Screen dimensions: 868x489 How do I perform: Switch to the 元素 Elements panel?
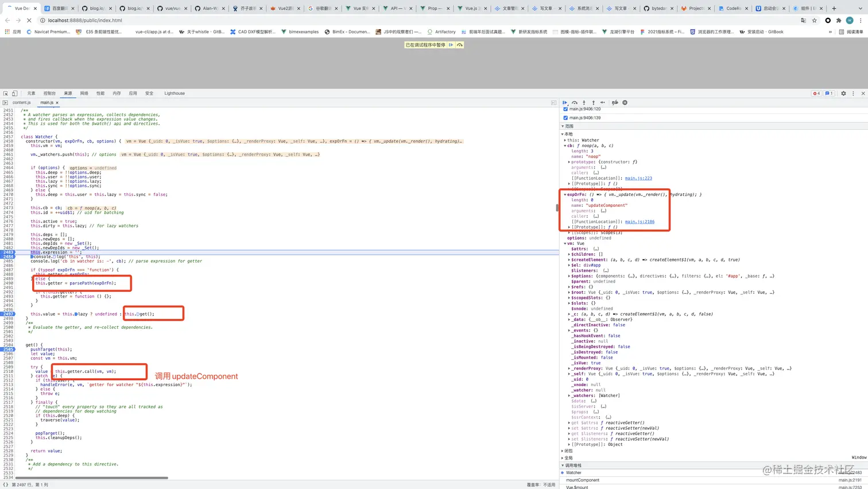click(31, 93)
